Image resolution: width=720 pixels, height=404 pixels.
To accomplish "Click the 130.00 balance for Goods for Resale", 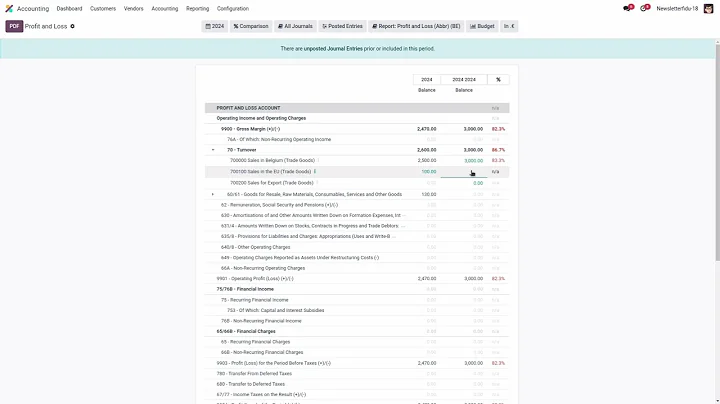I will pos(429,194).
